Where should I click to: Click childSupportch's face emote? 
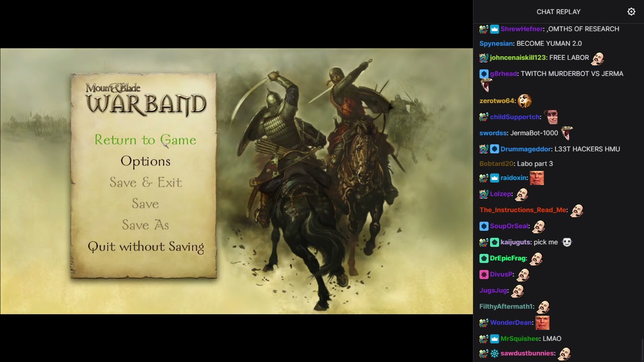click(551, 117)
